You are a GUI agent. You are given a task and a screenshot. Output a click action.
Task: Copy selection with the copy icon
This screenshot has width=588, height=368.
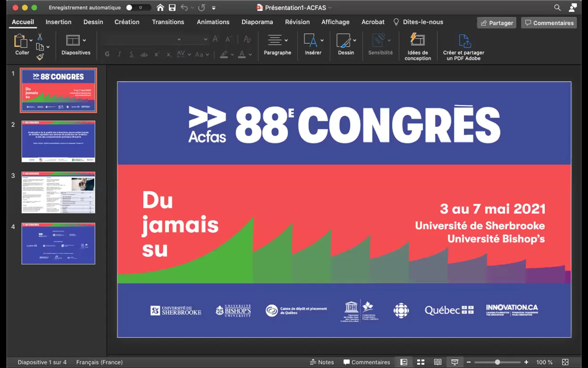(x=40, y=47)
